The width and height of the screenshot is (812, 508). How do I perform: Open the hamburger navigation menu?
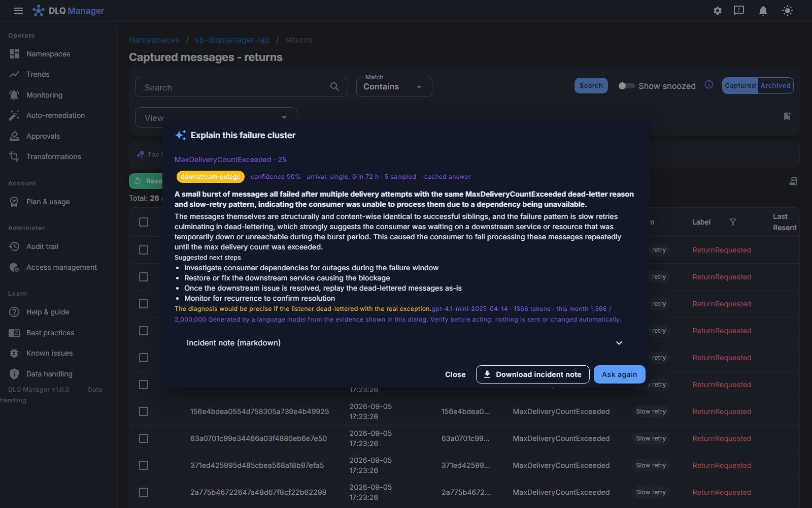(18, 11)
